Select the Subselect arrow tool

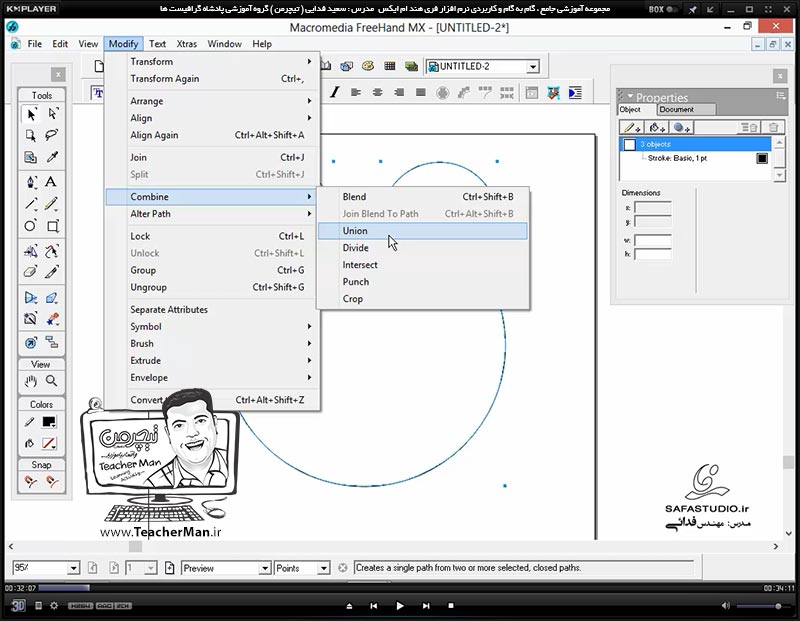(53, 114)
